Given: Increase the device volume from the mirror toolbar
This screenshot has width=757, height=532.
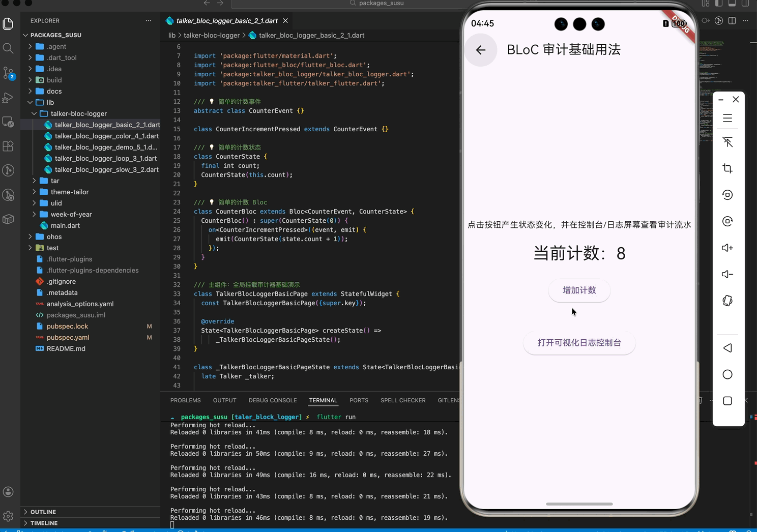Looking at the screenshot, I should pos(727,248).
